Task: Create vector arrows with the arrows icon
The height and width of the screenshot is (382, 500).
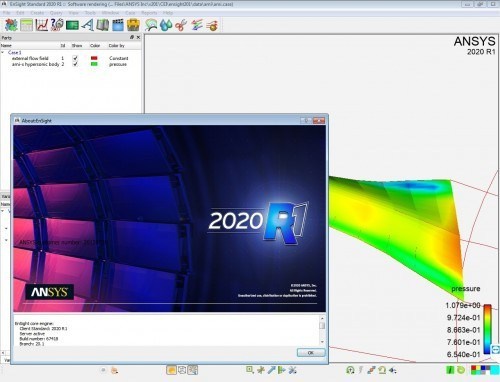Action: tap(196, 25)
